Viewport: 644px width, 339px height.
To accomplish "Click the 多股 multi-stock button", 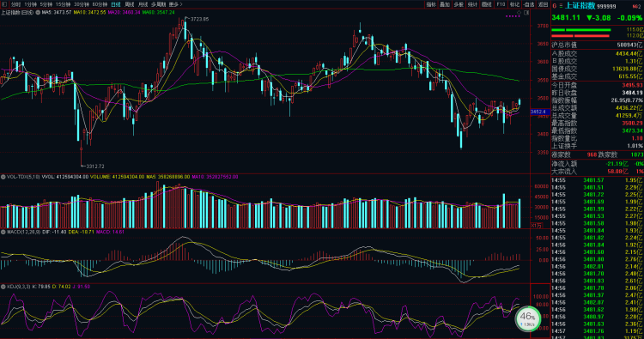I will (x=459, y=4).
